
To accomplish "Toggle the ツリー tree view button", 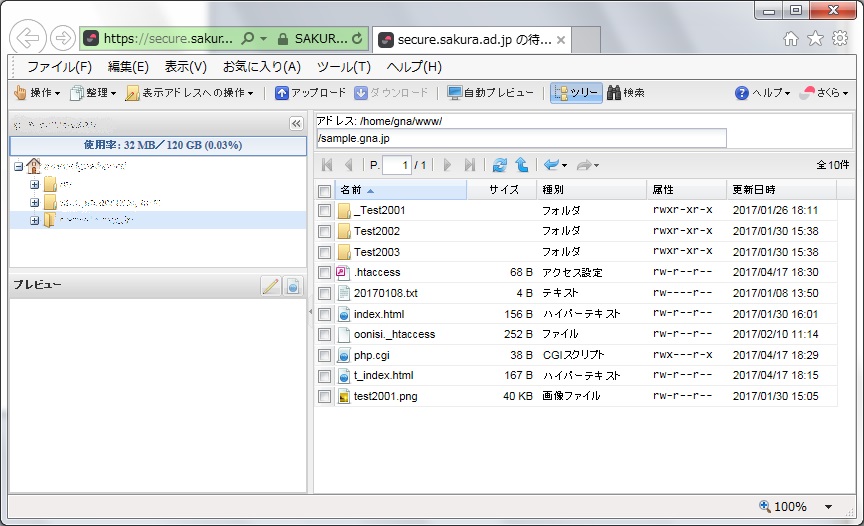I will point(575,93).
